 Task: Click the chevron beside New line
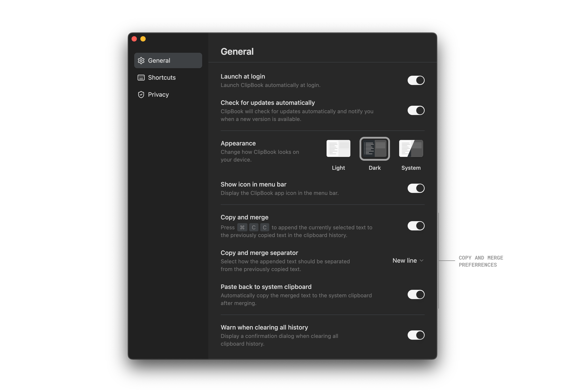[421, 261]
